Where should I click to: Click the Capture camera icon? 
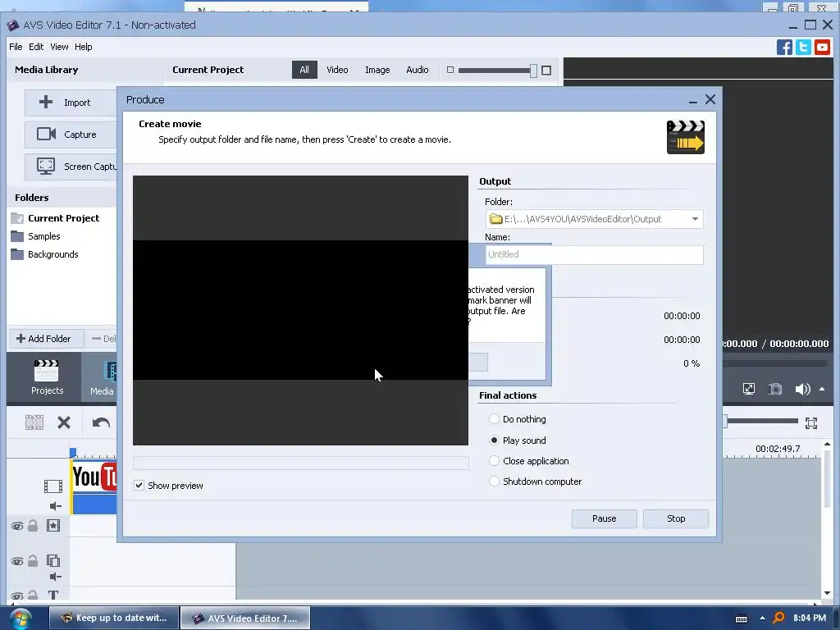pyautogui.click(x=46, y=134)
